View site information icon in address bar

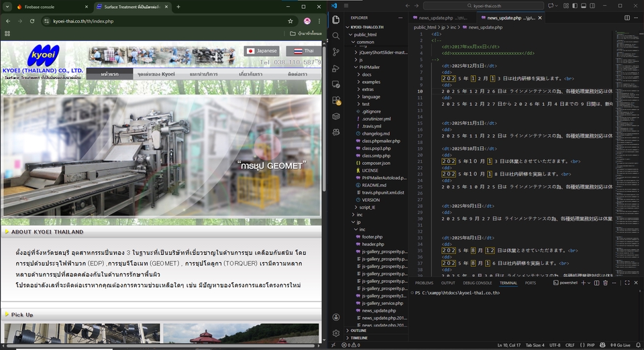46,21
